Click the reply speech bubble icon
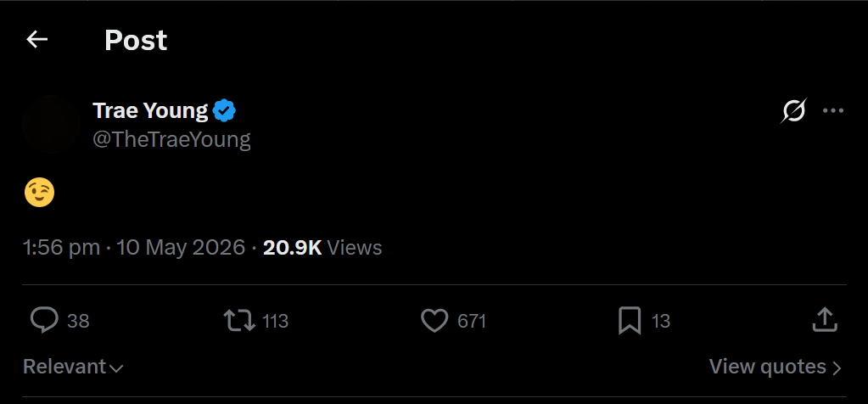This screenshot has width=868, height=404. tap(44, 321)
